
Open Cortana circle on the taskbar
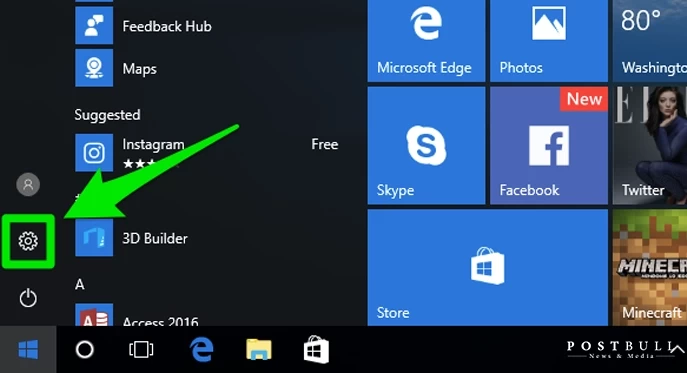pyautogui.click(x=85, y=349)
